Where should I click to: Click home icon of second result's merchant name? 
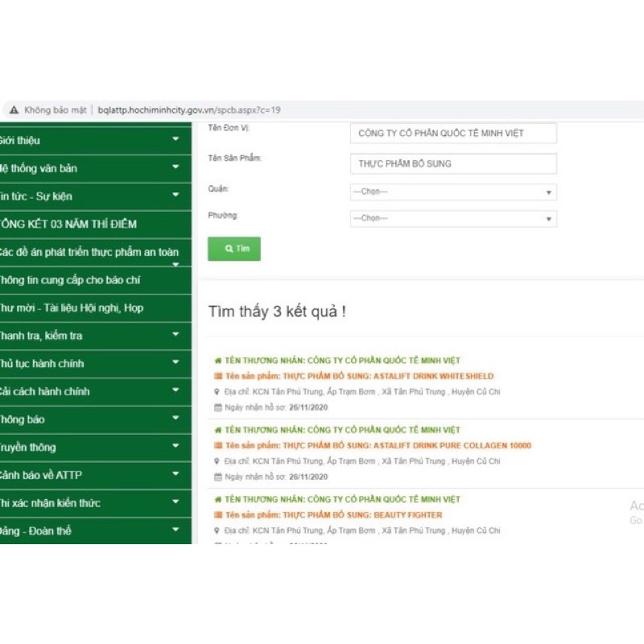[218, 430]
